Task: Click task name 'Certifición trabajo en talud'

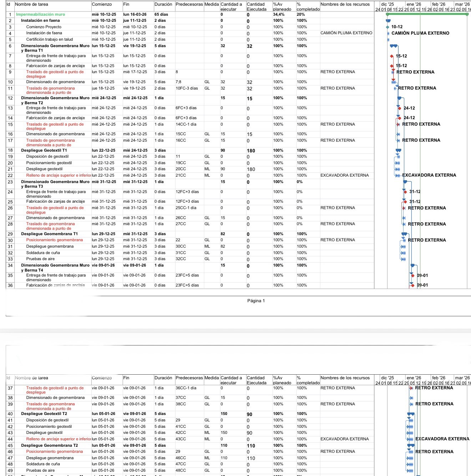Action: click(x=49, y=40)
